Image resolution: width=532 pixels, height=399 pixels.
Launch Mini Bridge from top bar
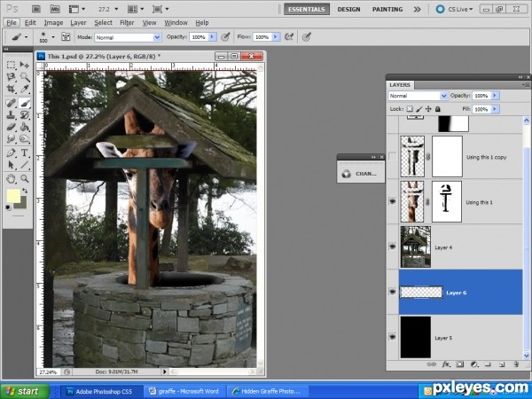point(55,9)
